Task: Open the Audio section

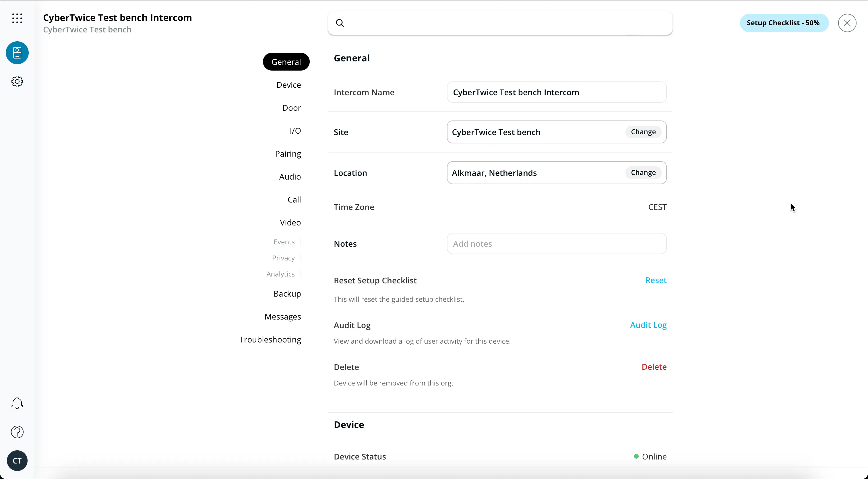Action: (290, 177)
